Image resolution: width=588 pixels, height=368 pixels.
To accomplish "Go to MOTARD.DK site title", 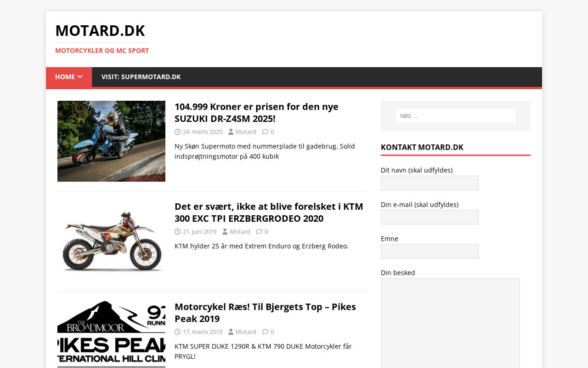I will pyautogui.click(x=100, y=30).
